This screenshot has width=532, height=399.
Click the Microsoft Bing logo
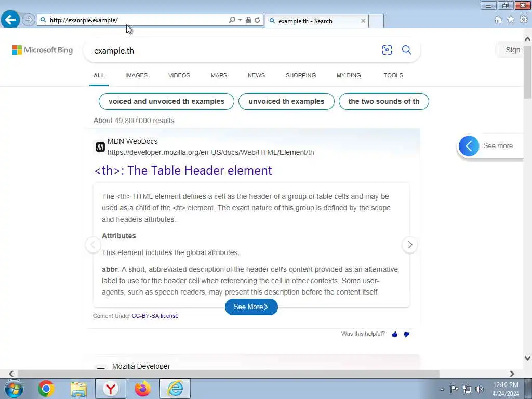[43, 50]
